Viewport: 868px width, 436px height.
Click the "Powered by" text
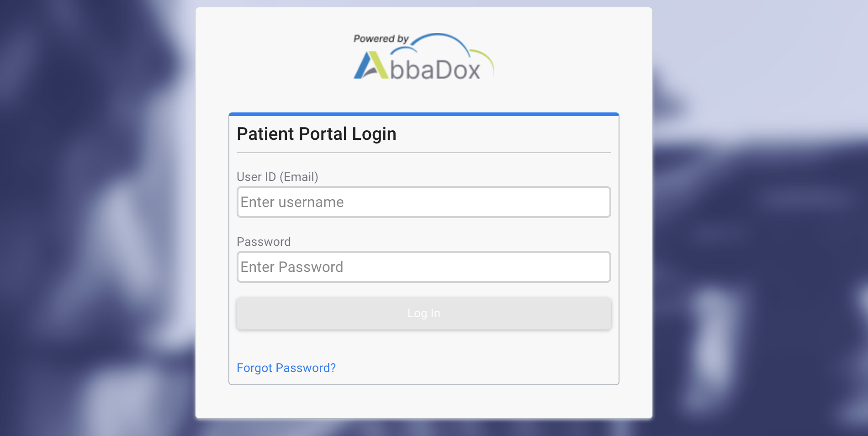click(x=381, y=39)
